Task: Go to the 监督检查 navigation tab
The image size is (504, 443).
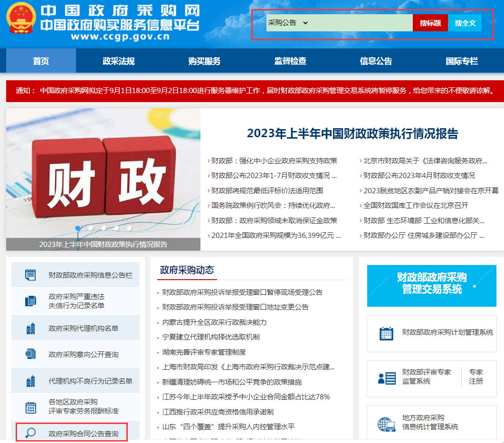Action: [290, 61]
